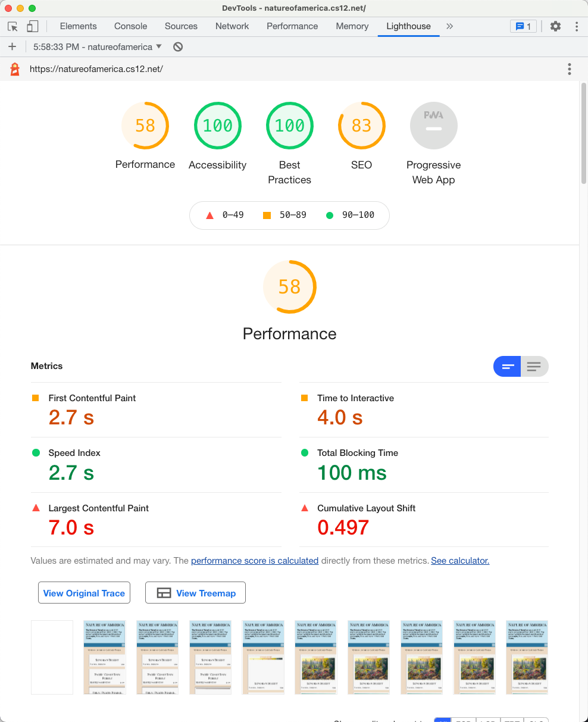Click the add new audit plus icon
The width and height of the screenshot is (588, 722).
click(12, 46)
